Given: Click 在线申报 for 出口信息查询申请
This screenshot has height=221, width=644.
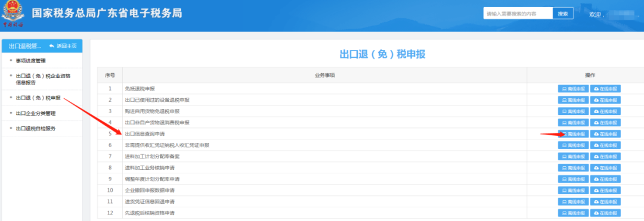Looking at the screenshot, I should coord(605,133).
